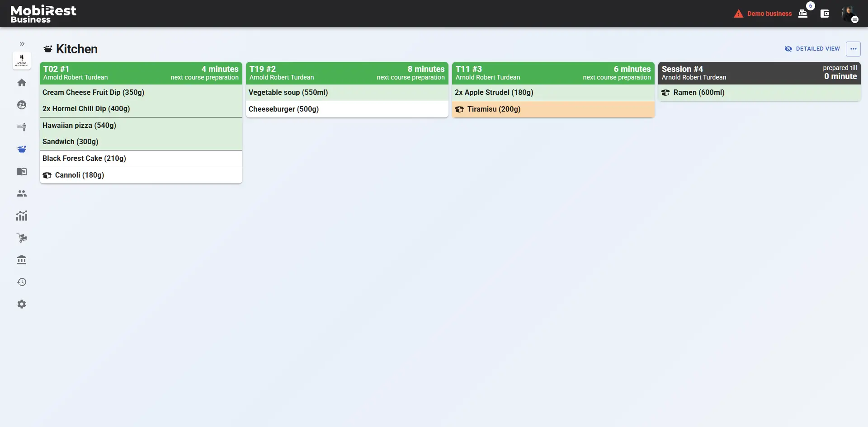The image size is (868, 427).
Task: Open the history clock sidebar icon
Action: pos(22,282)
